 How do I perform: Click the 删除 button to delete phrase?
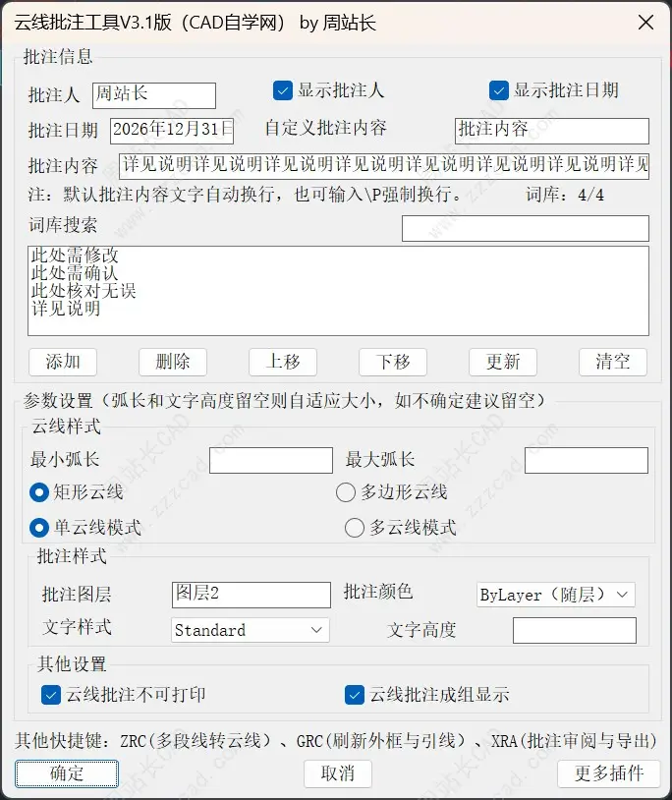click(x=172, y=362)
